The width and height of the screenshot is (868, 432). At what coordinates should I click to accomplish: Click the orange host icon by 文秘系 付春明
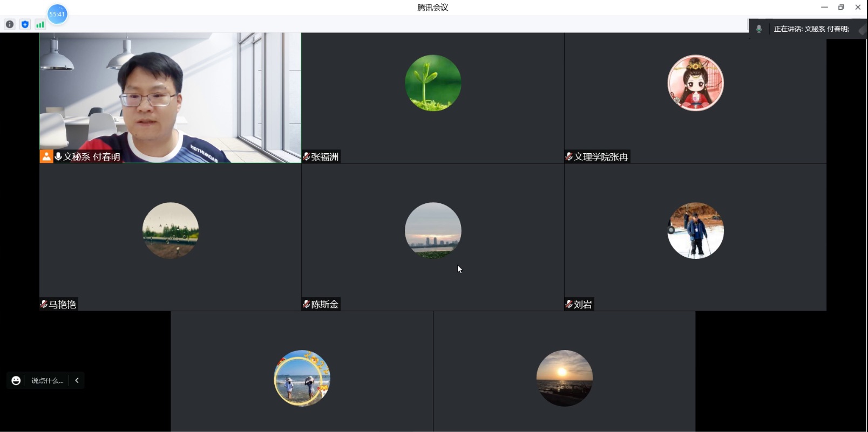click(x=46, y=156)
